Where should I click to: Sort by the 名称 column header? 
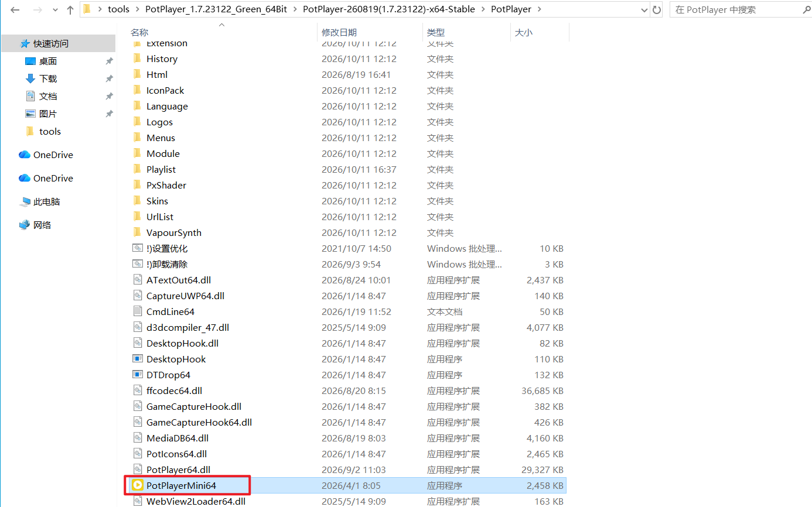tap(139, 33)
